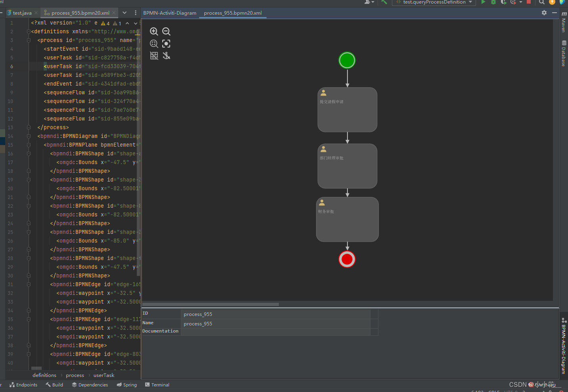Toggle BPMN-Activiti-Diagram side panel button
The width and height of the screenshot is (568, 392).
(x=564, y=346)
